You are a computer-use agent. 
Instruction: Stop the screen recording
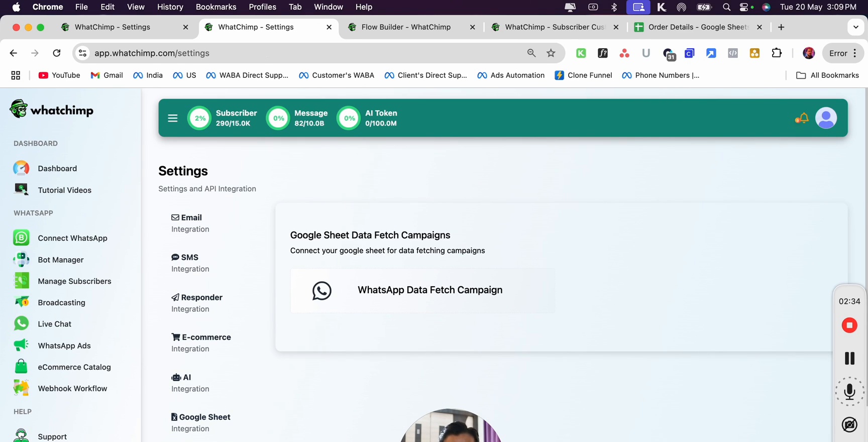[849, 325]
